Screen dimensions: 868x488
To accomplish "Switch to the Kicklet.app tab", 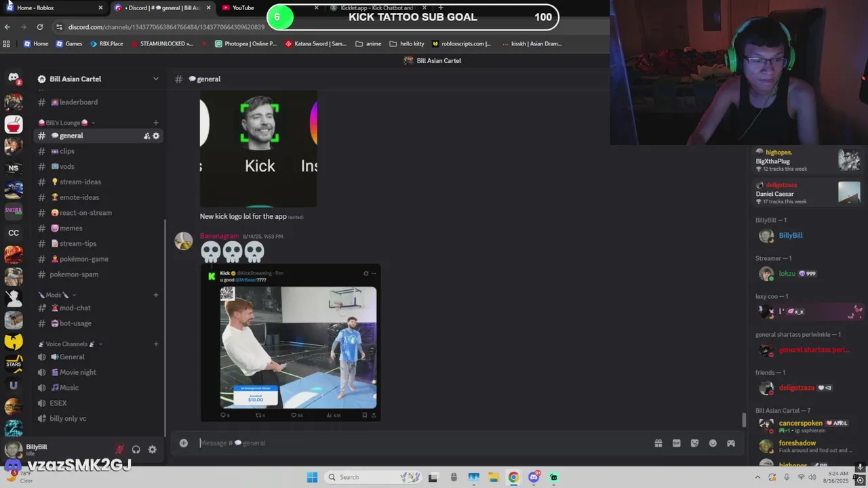I will click(376, 8).
